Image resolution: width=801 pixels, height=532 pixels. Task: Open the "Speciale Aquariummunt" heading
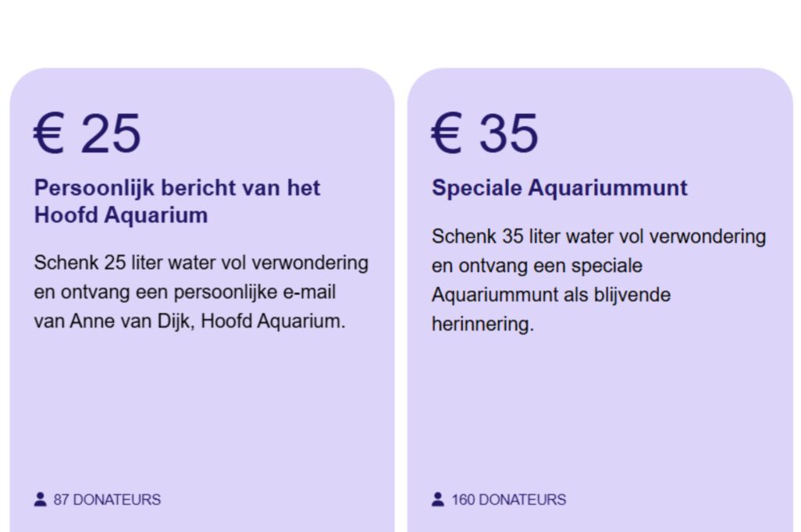coord(559,188)
